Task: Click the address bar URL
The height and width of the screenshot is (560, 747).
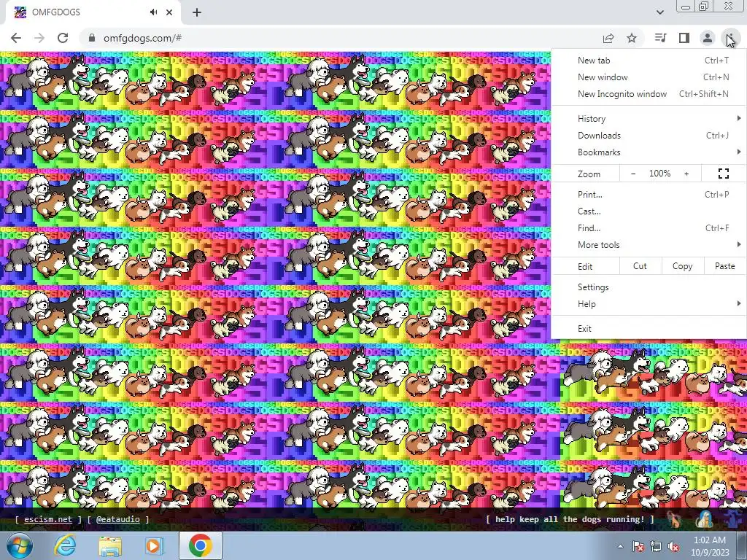Action: coord(142,38)
